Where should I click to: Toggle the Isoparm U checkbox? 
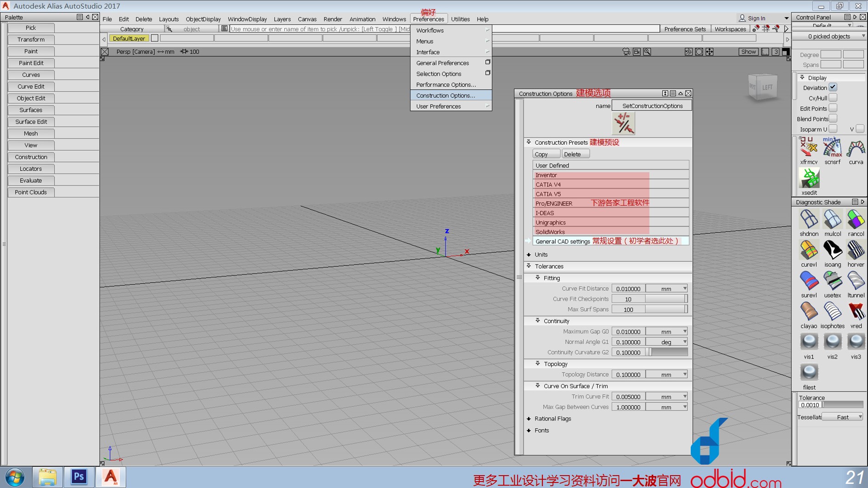click(833, 129)
